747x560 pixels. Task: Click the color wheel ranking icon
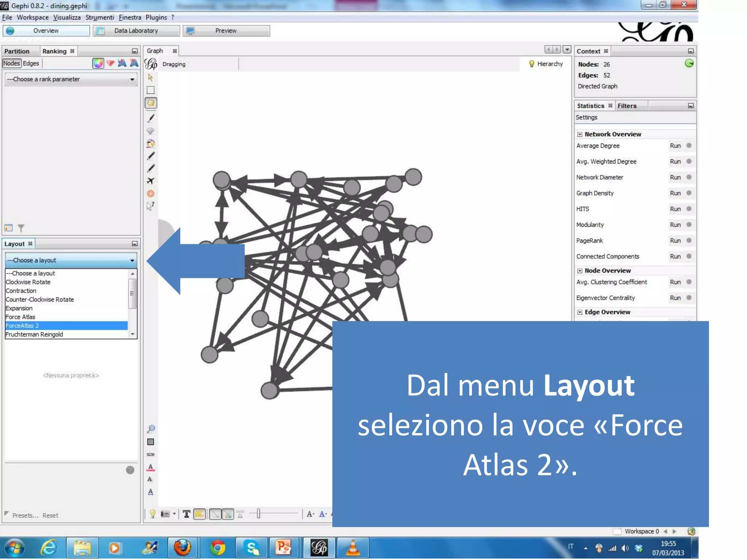98,63
